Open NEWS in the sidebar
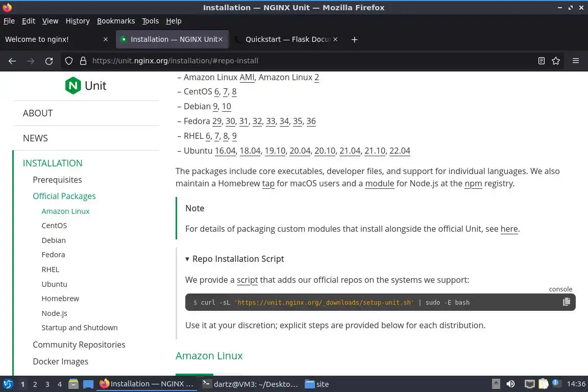This screenshot has height=392, width=588. [35, 138]
